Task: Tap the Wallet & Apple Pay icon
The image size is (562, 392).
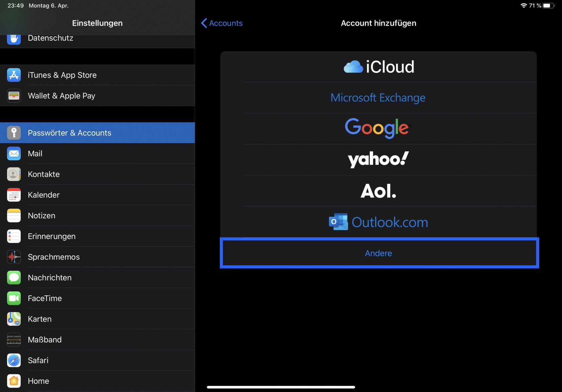Action: 14,96
